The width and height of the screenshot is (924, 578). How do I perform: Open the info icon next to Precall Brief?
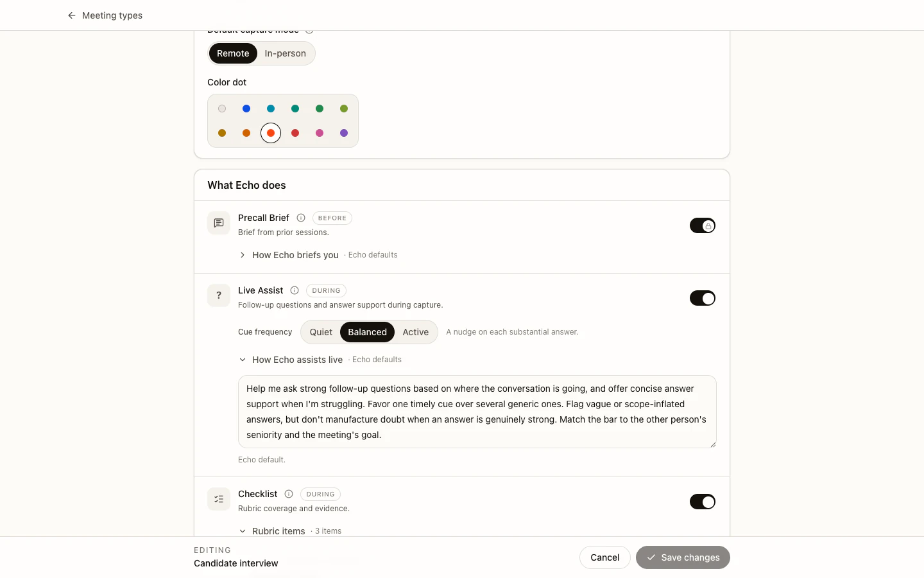[x=301, y=218]
